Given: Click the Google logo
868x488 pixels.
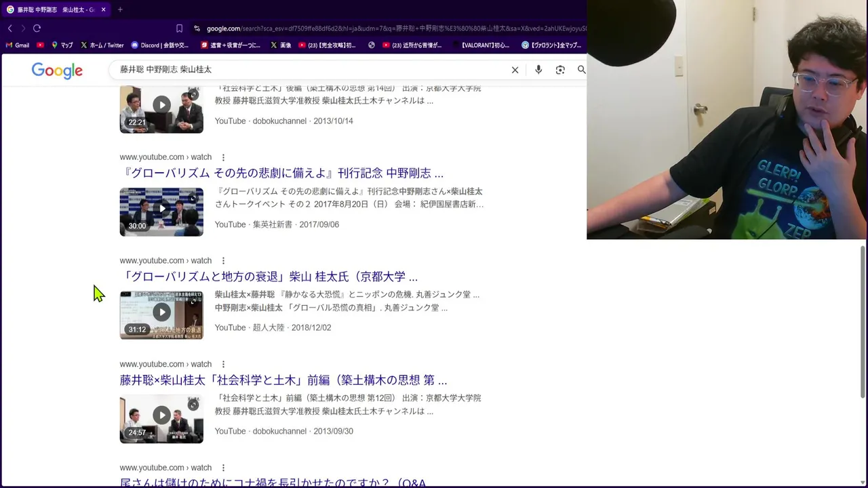Looking at the screenshot, I should pos(57,70).
